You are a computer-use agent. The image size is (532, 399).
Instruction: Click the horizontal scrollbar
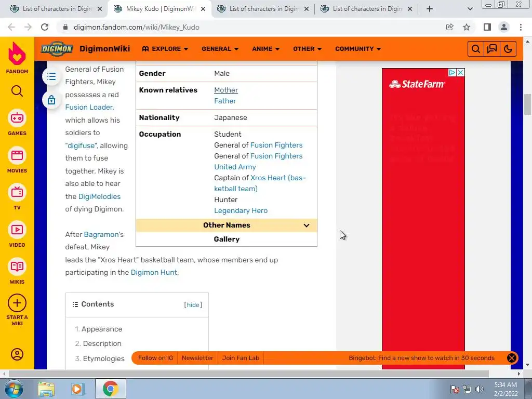point(248,374)
